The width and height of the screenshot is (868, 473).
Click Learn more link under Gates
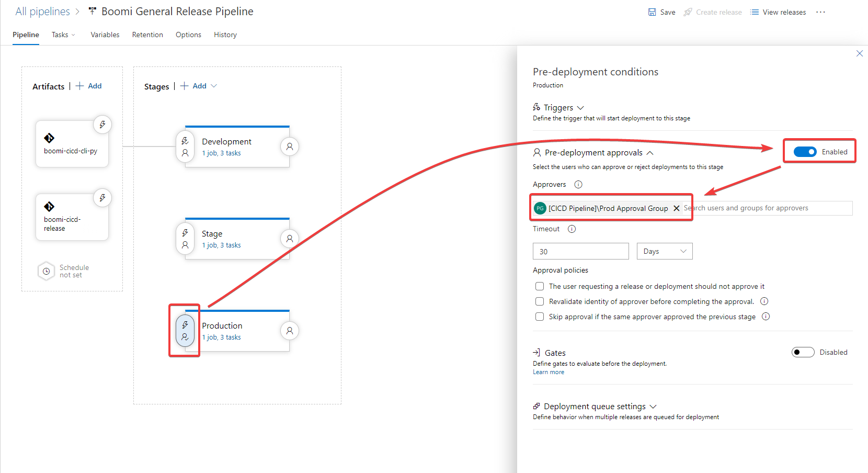[x=549, y=372]
